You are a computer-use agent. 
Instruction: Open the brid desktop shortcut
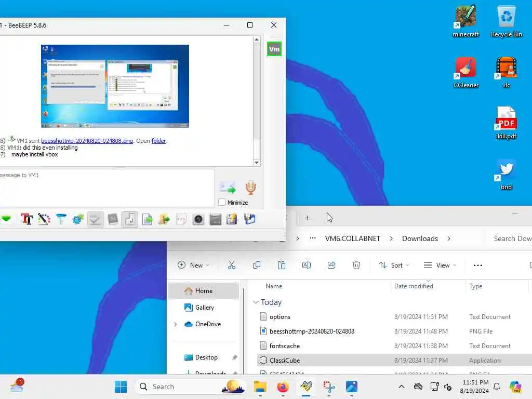click(506, 175)
